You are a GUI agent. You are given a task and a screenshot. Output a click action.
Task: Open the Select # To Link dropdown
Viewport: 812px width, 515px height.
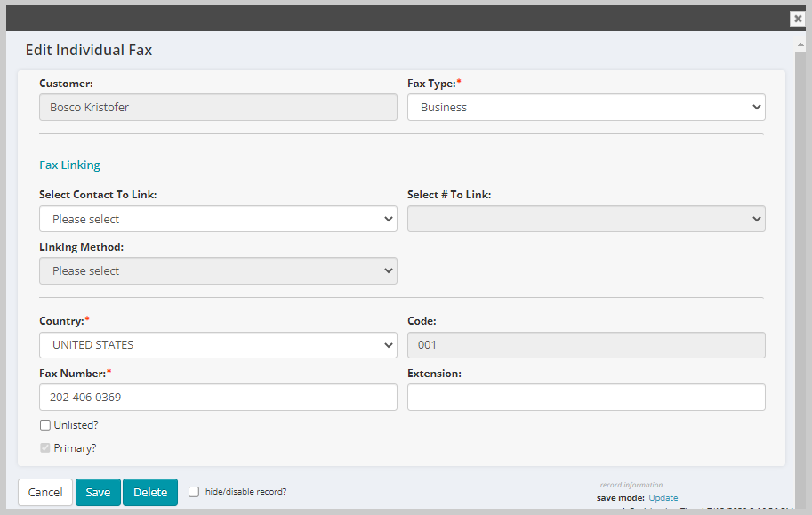pyautogui.click(x=586, y=219)
